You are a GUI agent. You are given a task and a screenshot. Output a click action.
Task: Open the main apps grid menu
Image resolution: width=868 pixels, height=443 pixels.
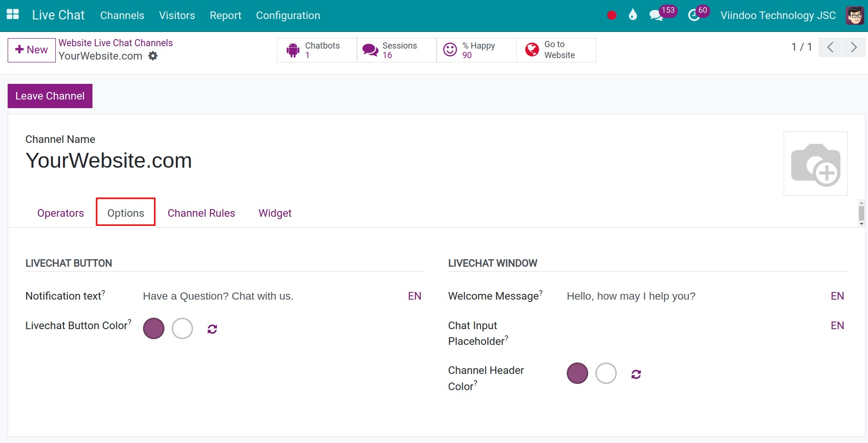pos(13,14)
